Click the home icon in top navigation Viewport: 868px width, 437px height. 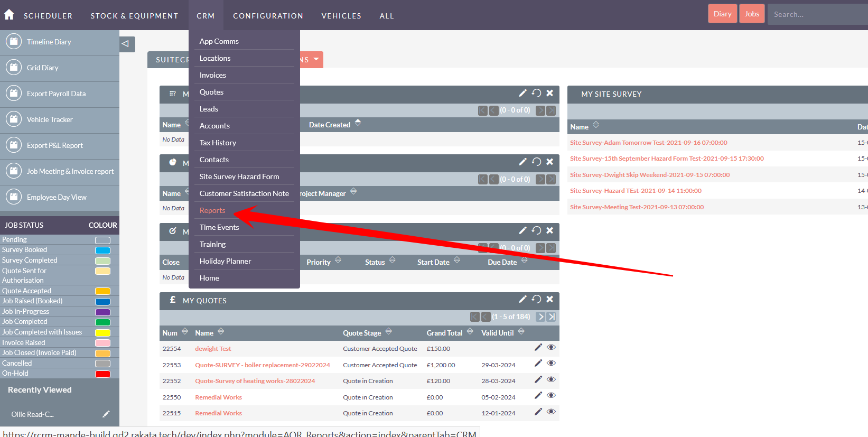coord(9,15)
